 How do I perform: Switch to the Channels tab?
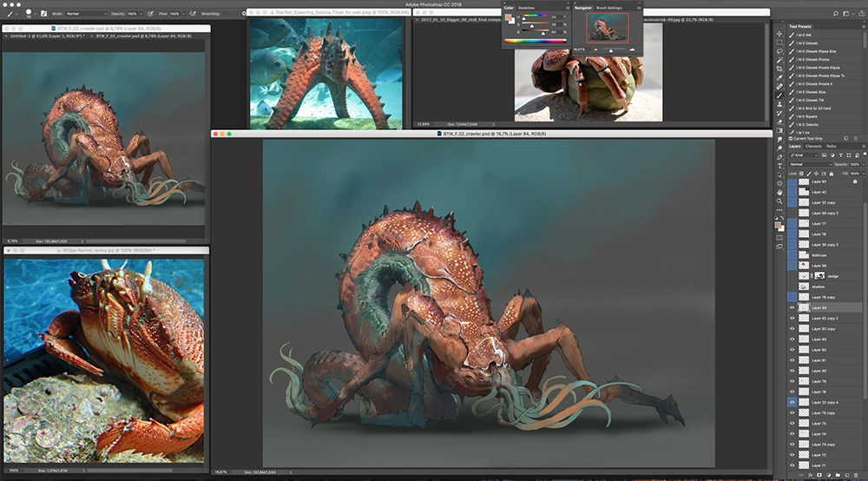(x=814, y=146)
